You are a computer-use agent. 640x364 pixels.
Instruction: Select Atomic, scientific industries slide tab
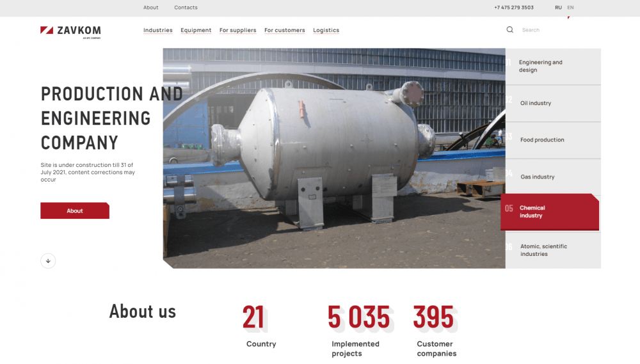click(553, 250)
